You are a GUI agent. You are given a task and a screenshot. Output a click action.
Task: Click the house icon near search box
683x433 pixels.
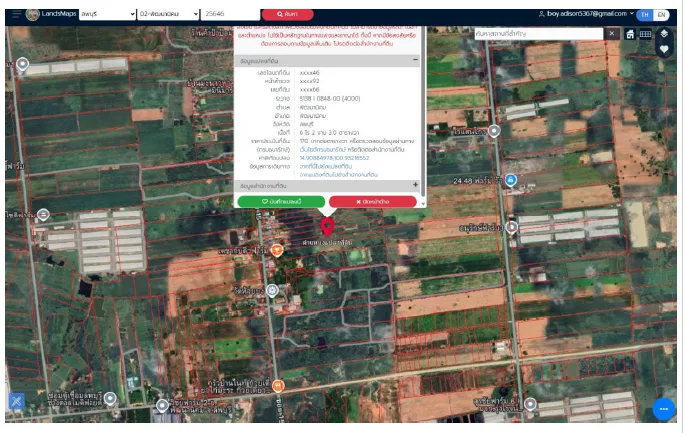pyautogui.click(x=629, y=34)
